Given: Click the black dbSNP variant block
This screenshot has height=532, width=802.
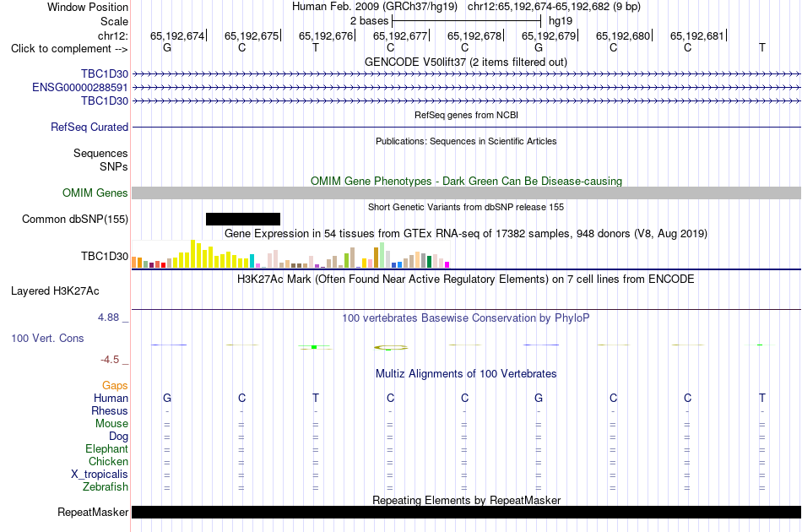Looking at the screenshot, I should [x=243, y=219].
